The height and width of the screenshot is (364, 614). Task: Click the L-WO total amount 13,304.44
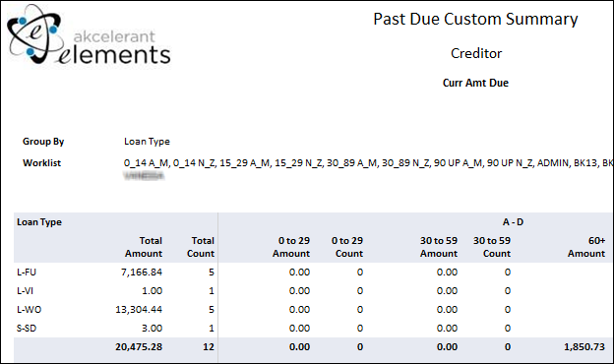[x=139, y=310]
